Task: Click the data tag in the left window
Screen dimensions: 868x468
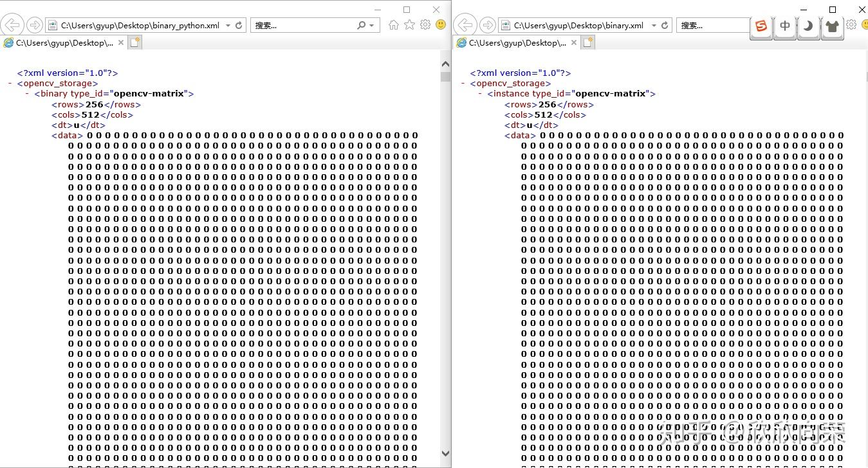Action: click(x=68, y=136)
